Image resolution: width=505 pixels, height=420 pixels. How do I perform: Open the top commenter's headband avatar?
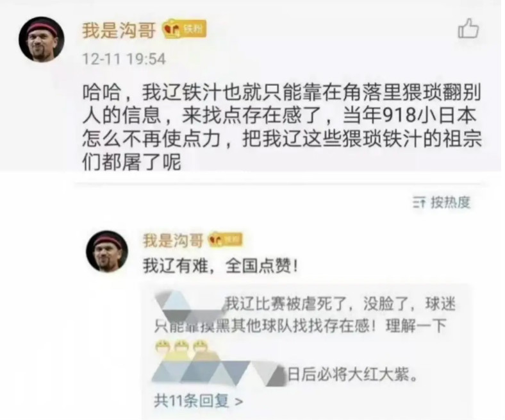(41, 39)
